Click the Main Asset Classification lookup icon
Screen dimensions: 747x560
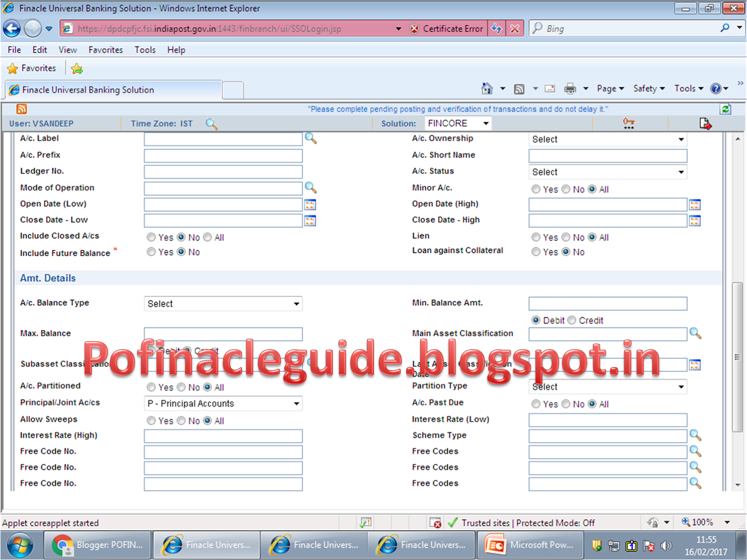pos(696,334)
